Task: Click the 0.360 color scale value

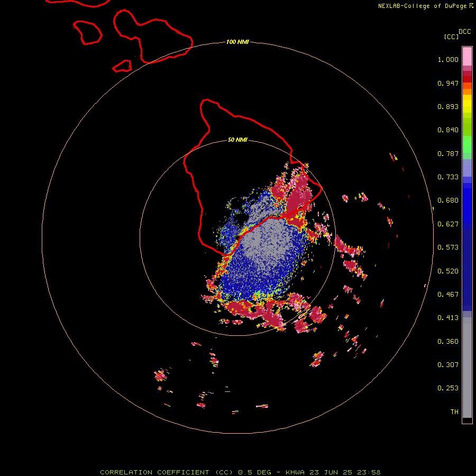Action: pos(448,342)
